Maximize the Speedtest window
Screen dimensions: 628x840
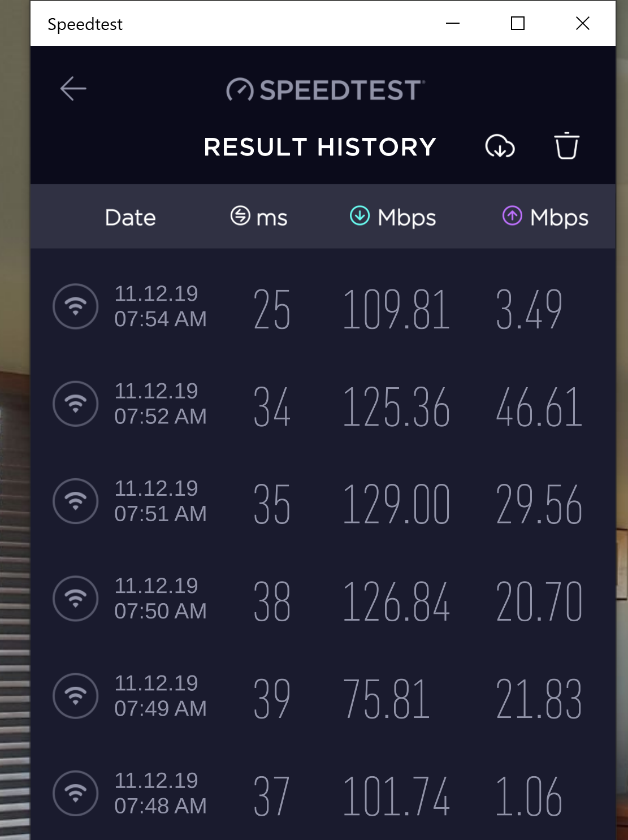518,23
